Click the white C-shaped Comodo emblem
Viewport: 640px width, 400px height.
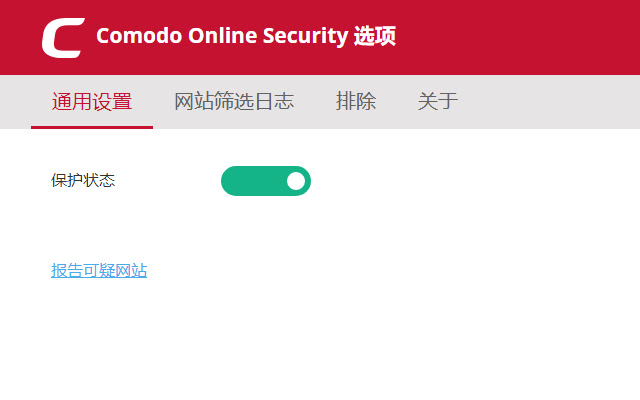62,37
